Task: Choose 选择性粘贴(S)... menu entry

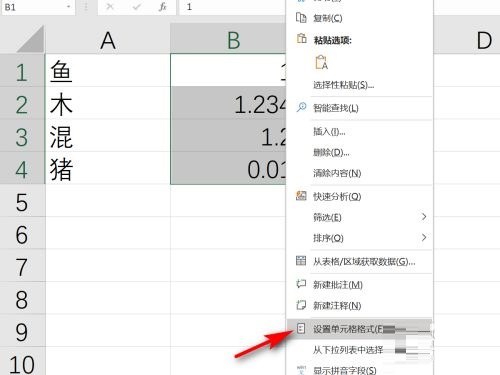Action: click(360, 85)
